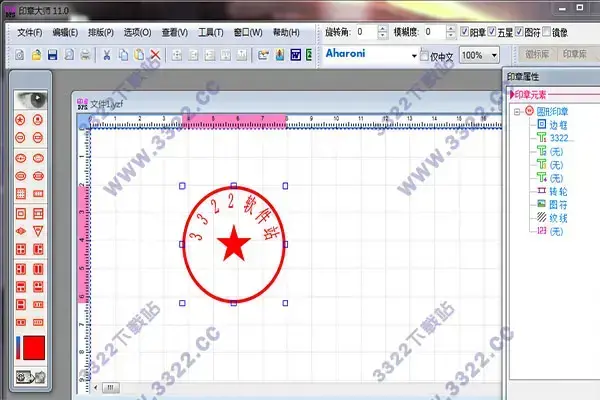Select square frame seal template
The height and width of the screenshot is (400, 600).
coord(21,214)
